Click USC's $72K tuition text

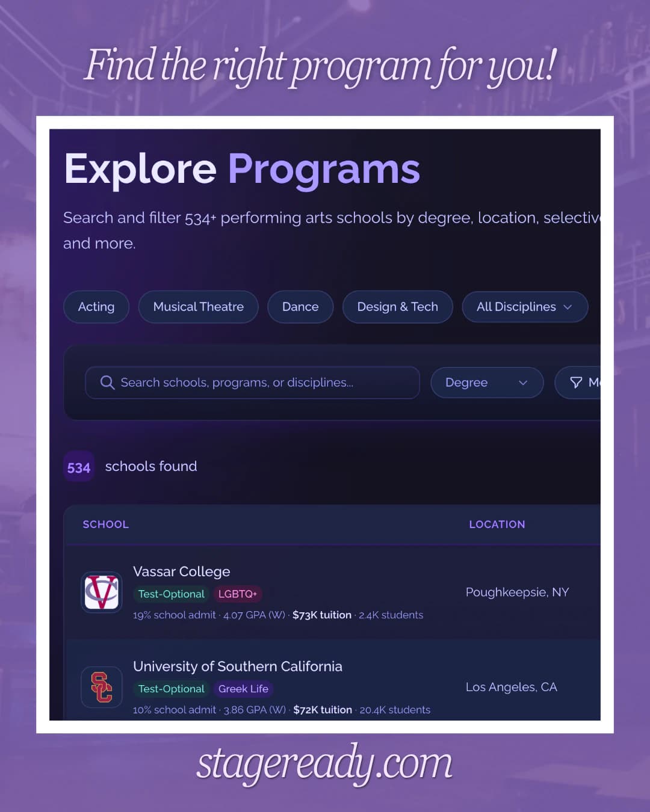pyautogui.click(x=323, y=710)
